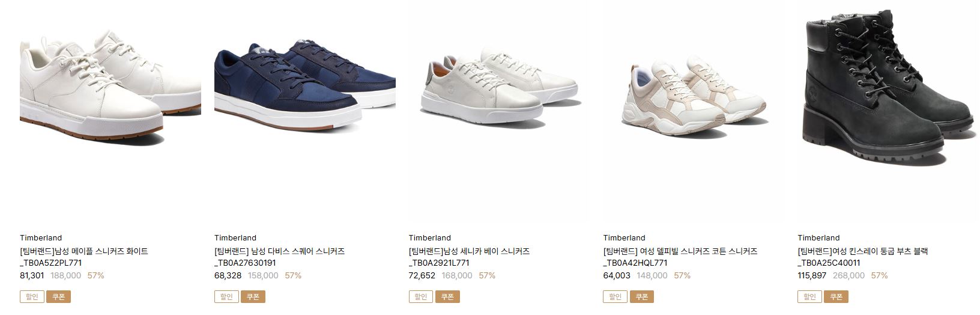Click the 쿠폰 badge under Seneca Bay sneakers
The image size is (980, 315).
pos(447,296)
